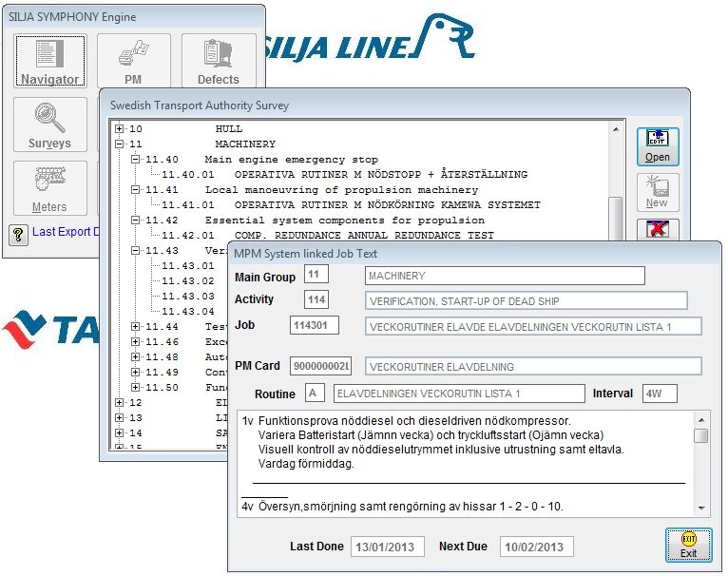
Task: Click scroll-up arrow of survey tree
Action: (616, 129)
